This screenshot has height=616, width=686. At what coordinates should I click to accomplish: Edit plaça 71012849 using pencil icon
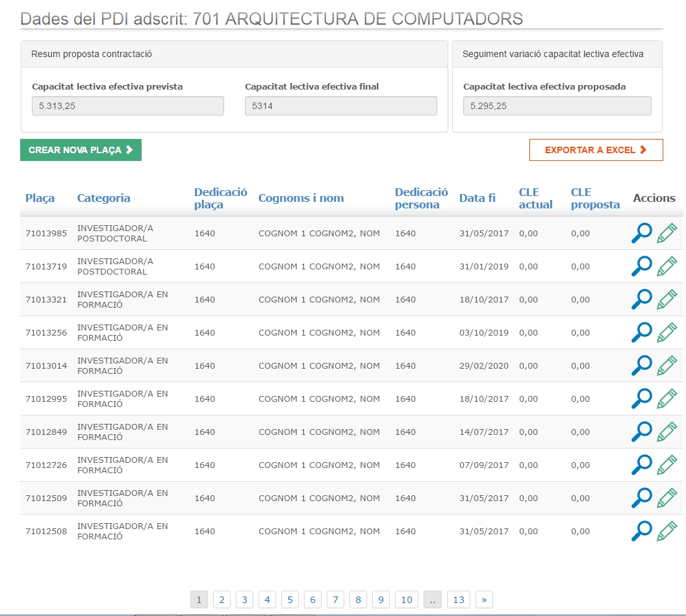[x=667, y=432]
